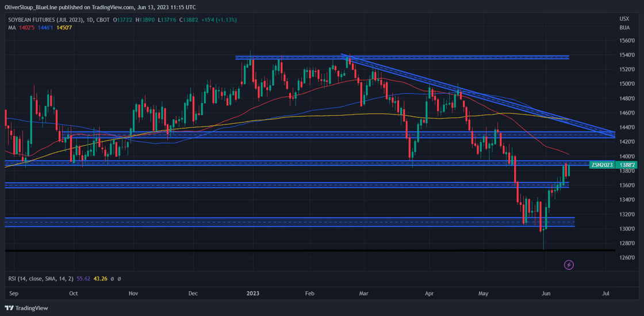Click the USX currency label
The image size is (644, 316).
point(624,18)
